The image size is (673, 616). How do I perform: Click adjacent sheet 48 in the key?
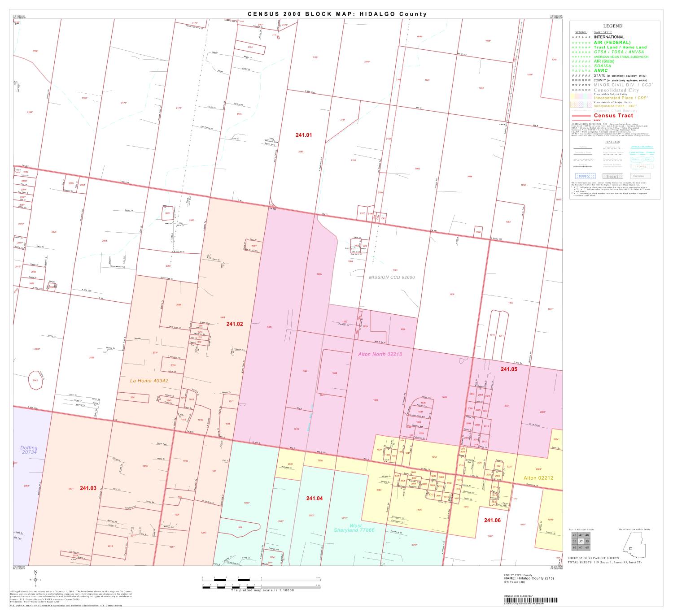[x=587, y=535]
